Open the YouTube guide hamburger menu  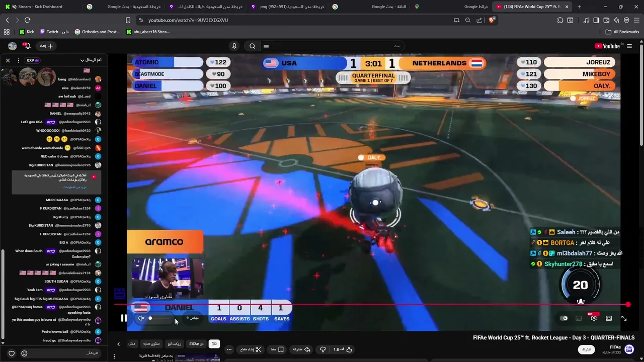[x=629, y=46]
